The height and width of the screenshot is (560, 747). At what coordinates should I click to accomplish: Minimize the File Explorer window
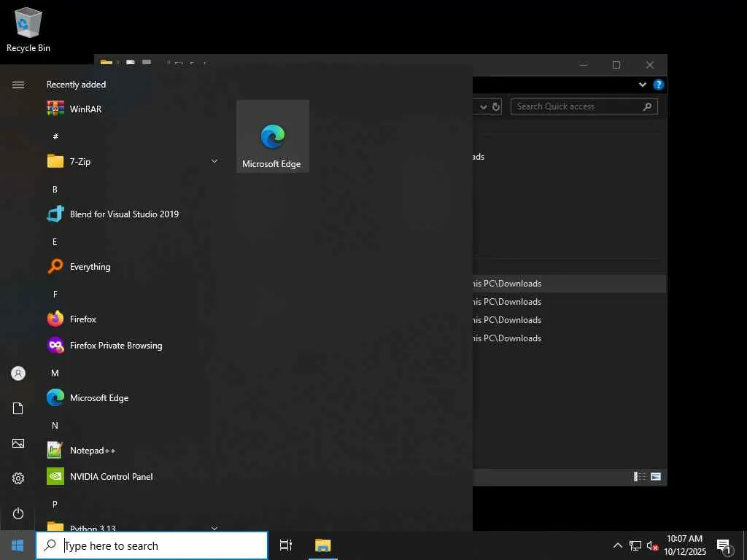(584, 65)
